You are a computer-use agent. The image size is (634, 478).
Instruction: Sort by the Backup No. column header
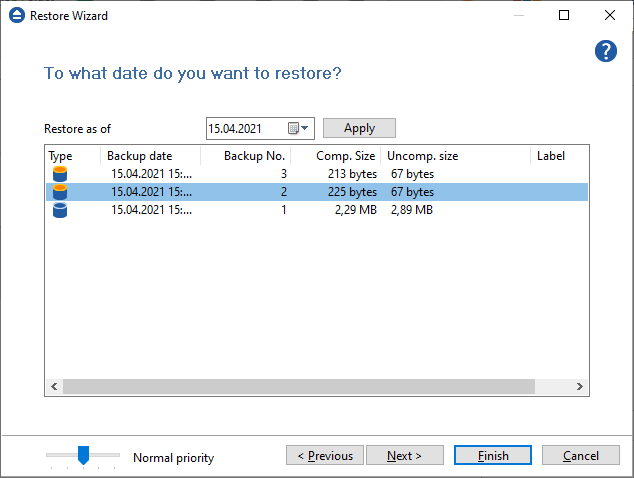245,156
